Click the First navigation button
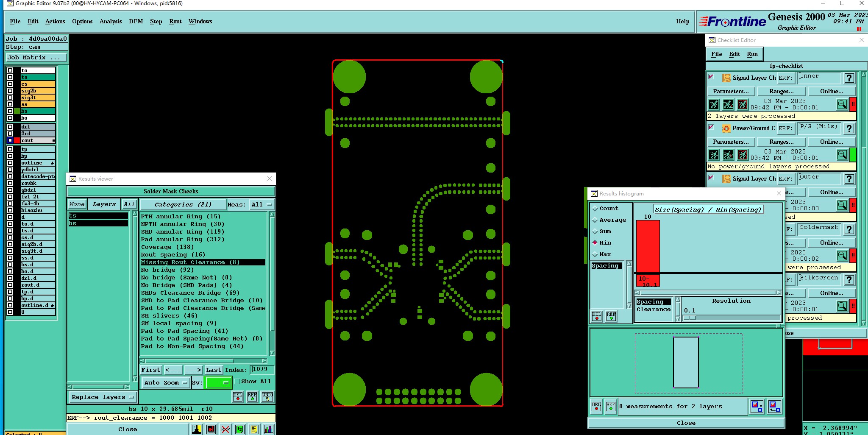This screenshot has height=435, width=868. tap(151, 370)
